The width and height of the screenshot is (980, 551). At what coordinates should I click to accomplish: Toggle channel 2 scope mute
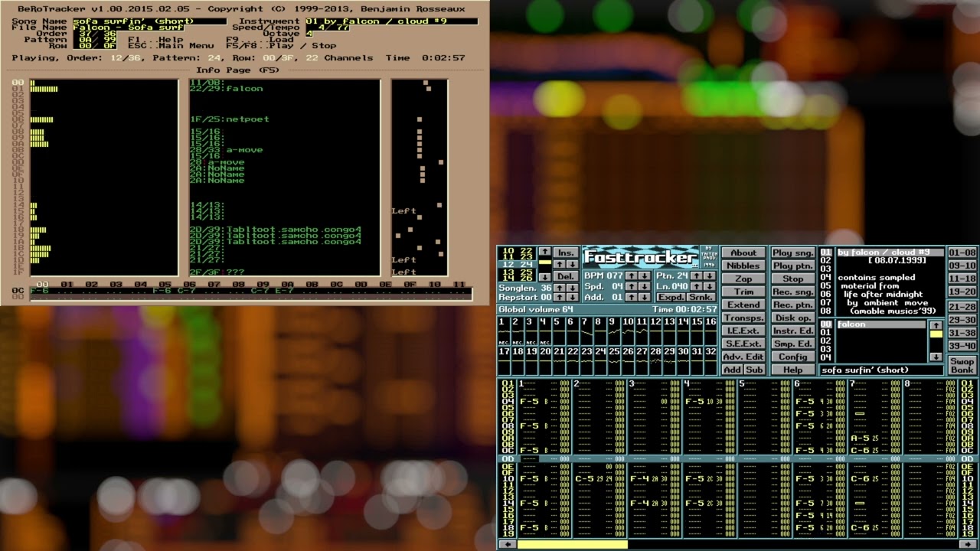click(518, 331)
